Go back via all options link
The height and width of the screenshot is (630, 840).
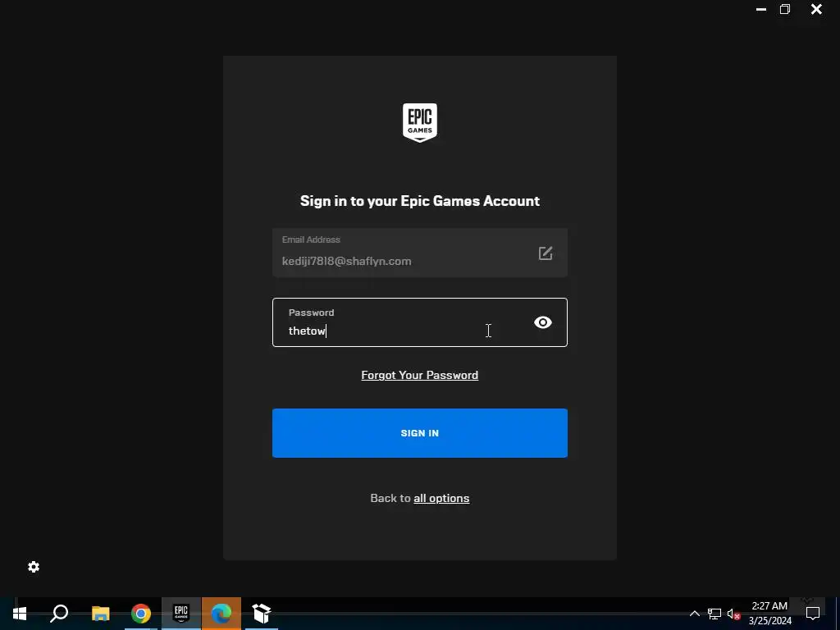(441, 498)
